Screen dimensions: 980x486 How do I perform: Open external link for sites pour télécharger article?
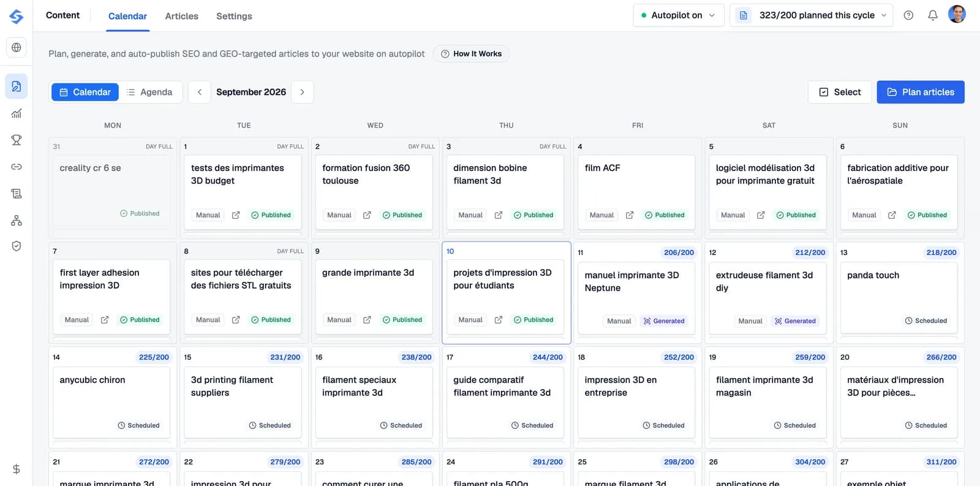click(x=236, y=320)
